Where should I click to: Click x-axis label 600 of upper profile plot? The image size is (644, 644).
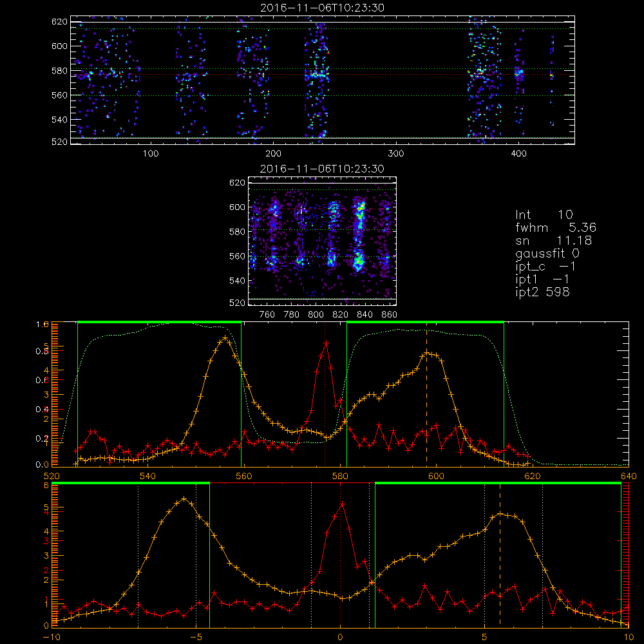(x=437, y=476)
